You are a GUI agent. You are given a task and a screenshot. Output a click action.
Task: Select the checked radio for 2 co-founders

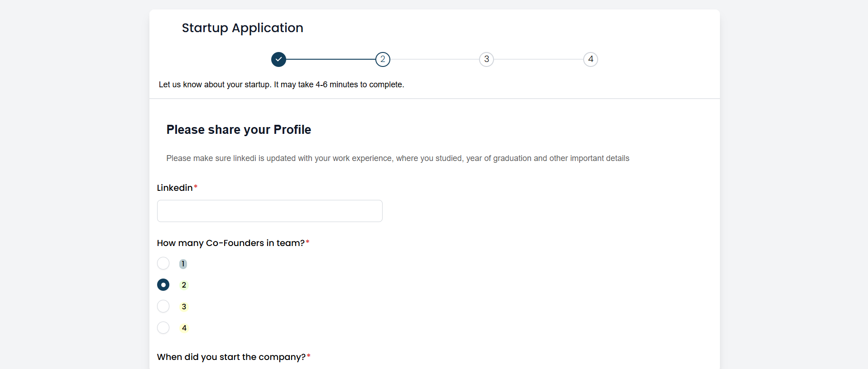tap(163, 285)
